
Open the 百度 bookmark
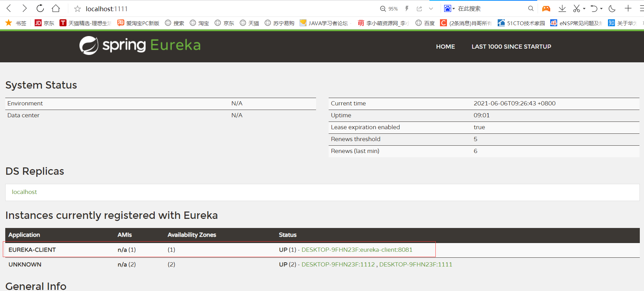[x=425, y=23]
